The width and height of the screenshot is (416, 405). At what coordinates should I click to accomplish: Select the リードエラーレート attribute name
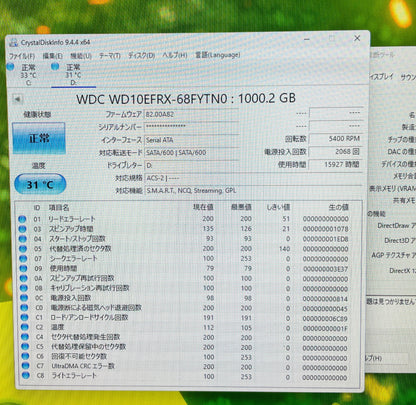pyautogui.click(x=72, y=219)
